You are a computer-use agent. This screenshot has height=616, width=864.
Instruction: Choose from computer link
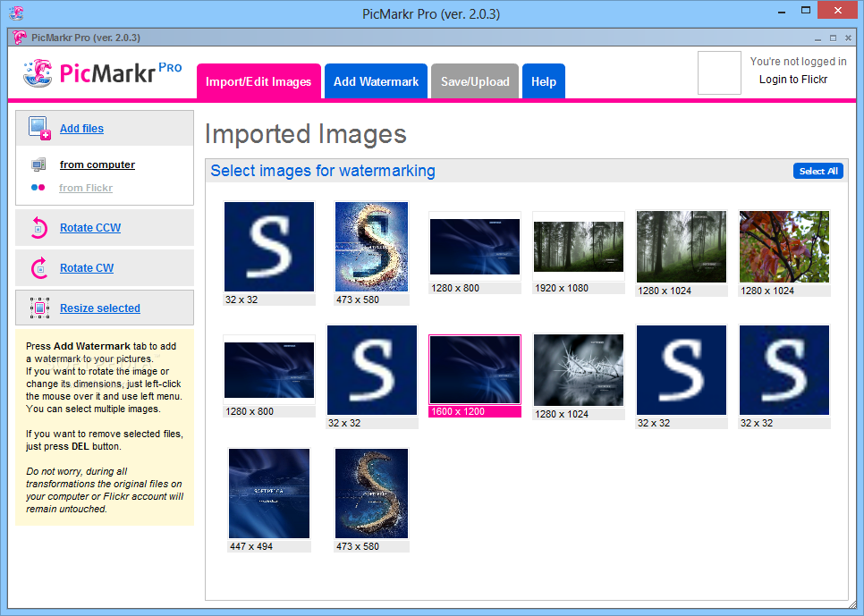click(97, 165)
